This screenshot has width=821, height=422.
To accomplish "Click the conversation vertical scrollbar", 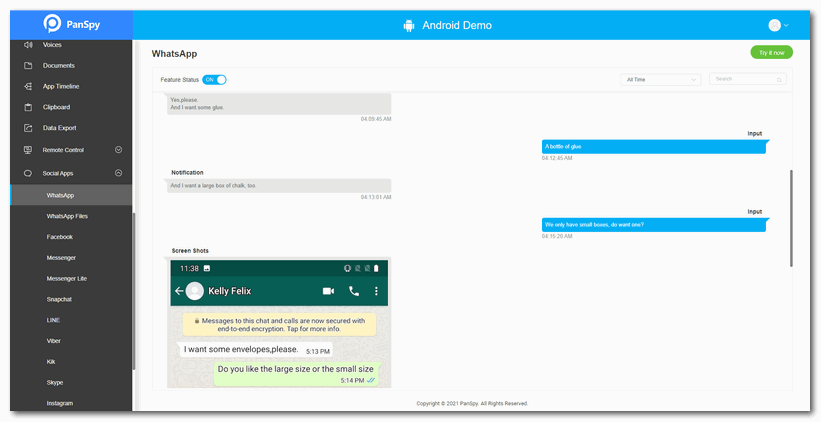I will click(x=791, y=218).
